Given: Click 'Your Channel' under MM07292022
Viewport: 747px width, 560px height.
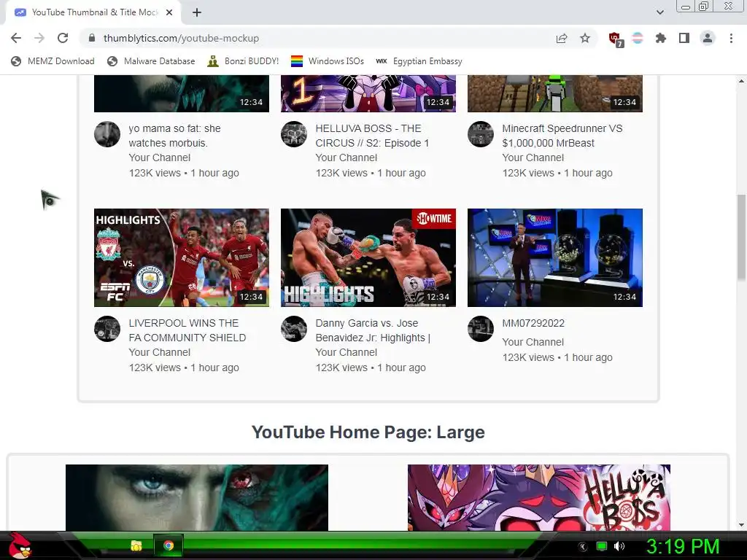Looking at the screenshot, I should (x=533, y=343).
